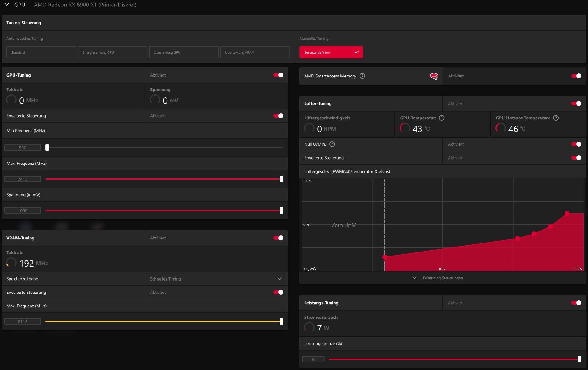Screen dimensions: 588x370
Task: Click Leistungsgrenze slider handle
Action: (x=579, y=359)
